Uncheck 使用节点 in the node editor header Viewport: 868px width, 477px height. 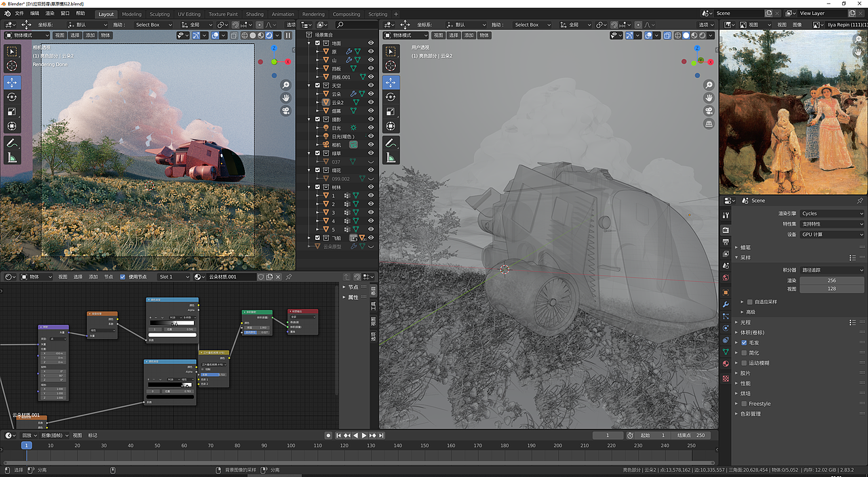[x=123, y=276]
